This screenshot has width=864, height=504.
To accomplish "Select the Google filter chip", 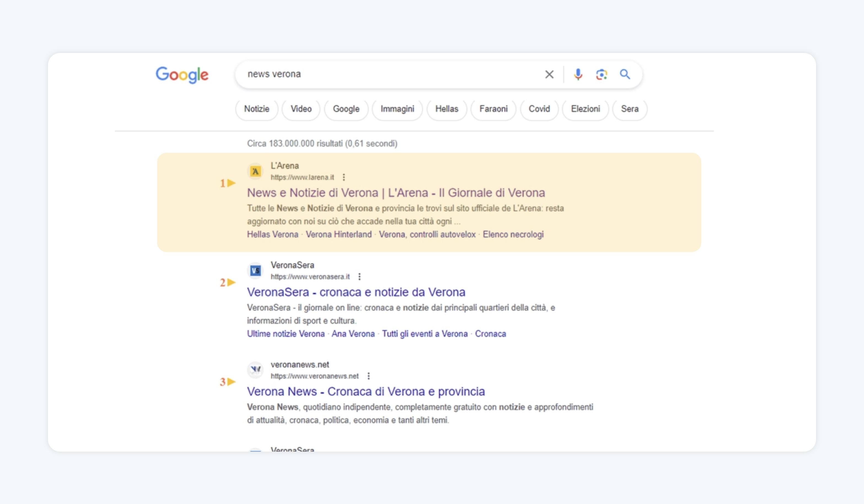I will point(346,109).
